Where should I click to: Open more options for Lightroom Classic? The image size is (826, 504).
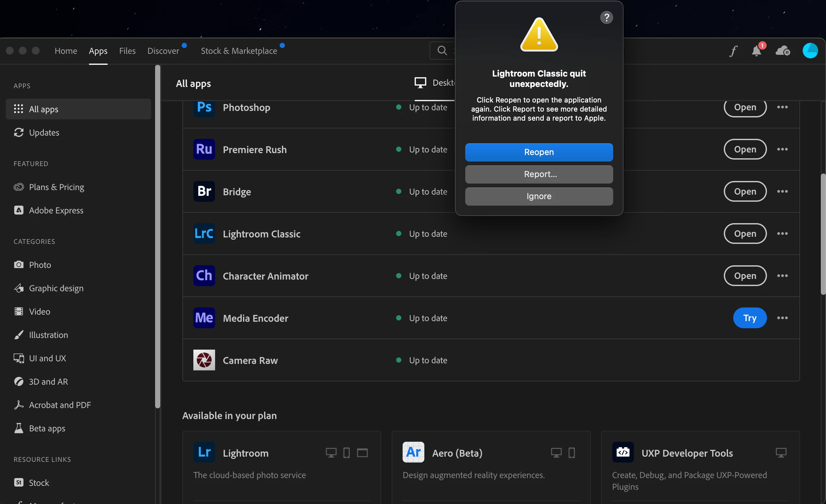point(782,234)
